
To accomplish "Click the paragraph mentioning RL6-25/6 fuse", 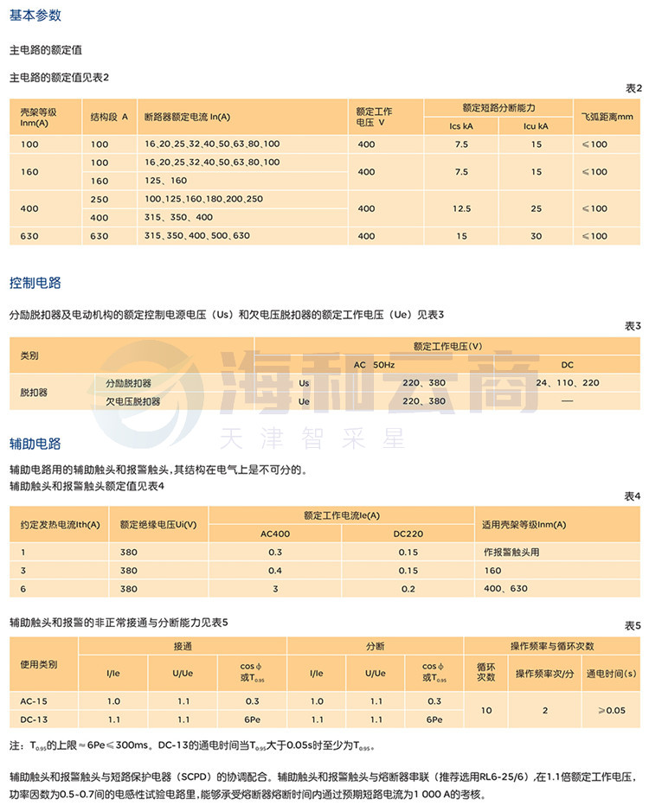I will tap(323, 785).
